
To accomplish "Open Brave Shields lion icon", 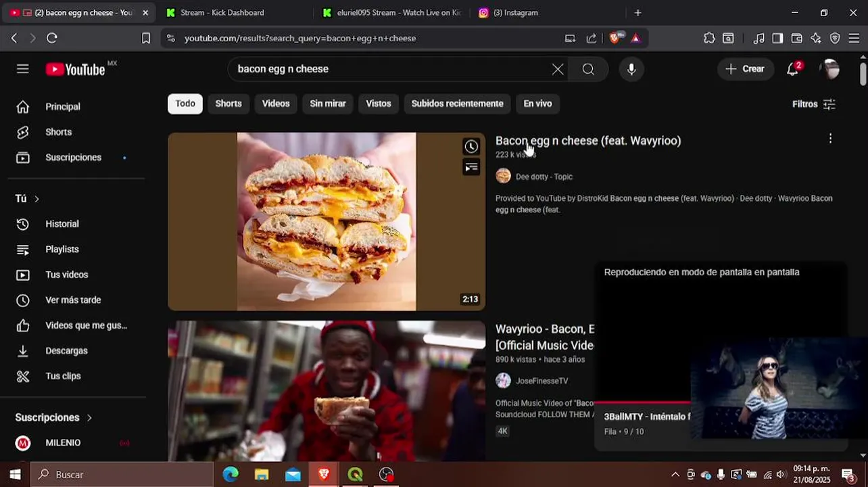I will point(615,38).
